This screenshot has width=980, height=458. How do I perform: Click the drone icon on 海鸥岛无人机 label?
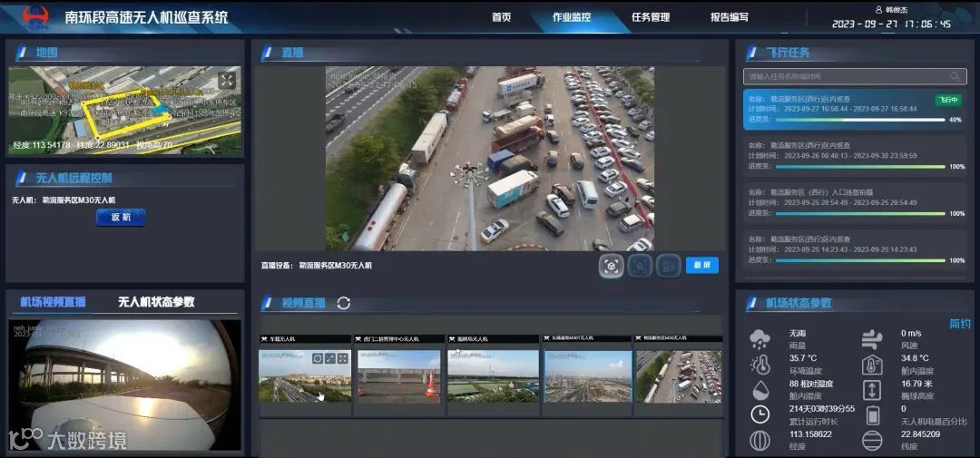coord(453,338)
